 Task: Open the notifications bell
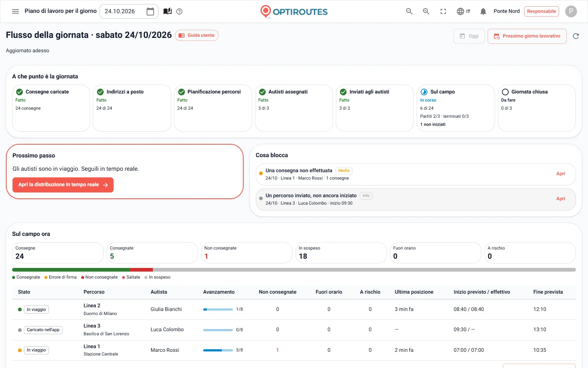[x=483, y=11]
